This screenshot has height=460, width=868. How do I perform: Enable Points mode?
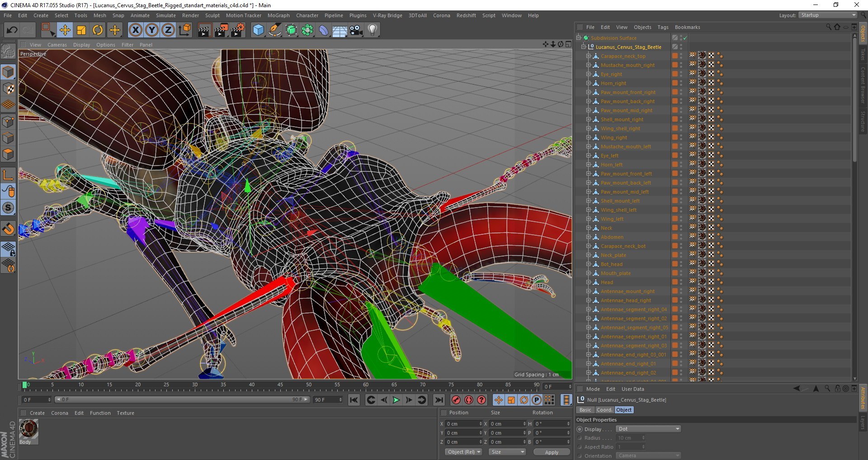pos(9,122)
